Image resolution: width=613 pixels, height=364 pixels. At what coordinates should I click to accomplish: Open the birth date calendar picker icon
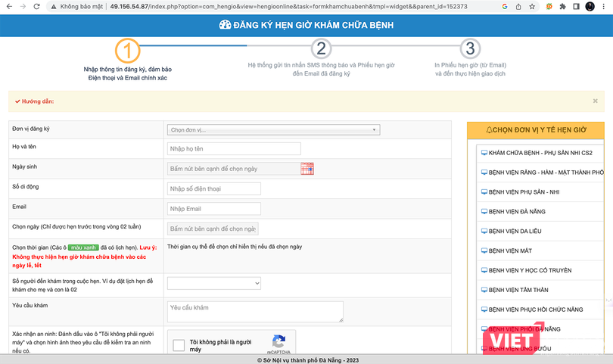306,169
